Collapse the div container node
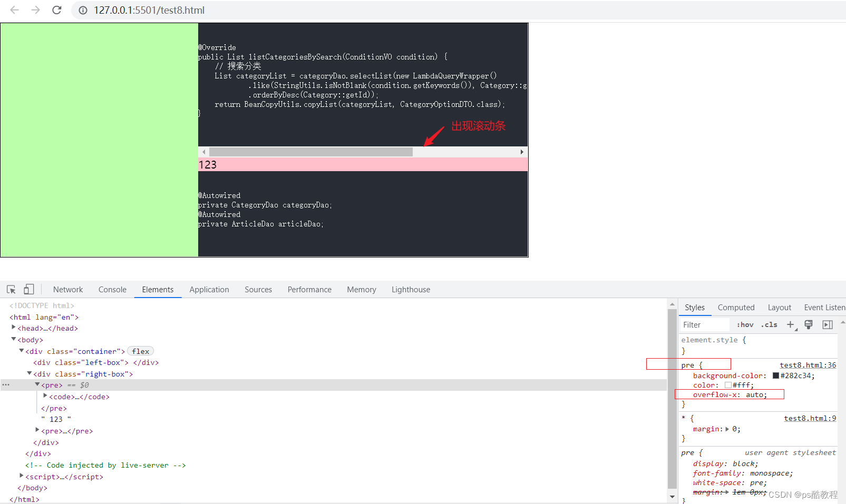The height and width of the screenshot is (504, 846). tap(22, 351)
